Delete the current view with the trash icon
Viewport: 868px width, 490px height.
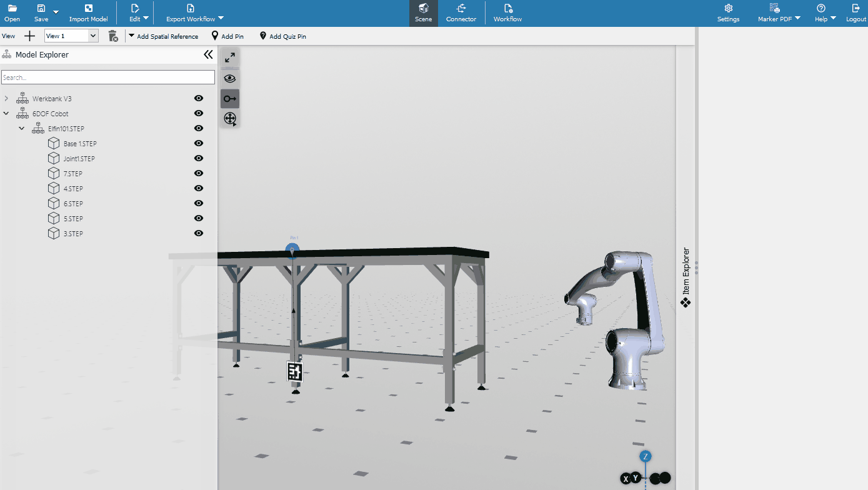tap(113, 36)
